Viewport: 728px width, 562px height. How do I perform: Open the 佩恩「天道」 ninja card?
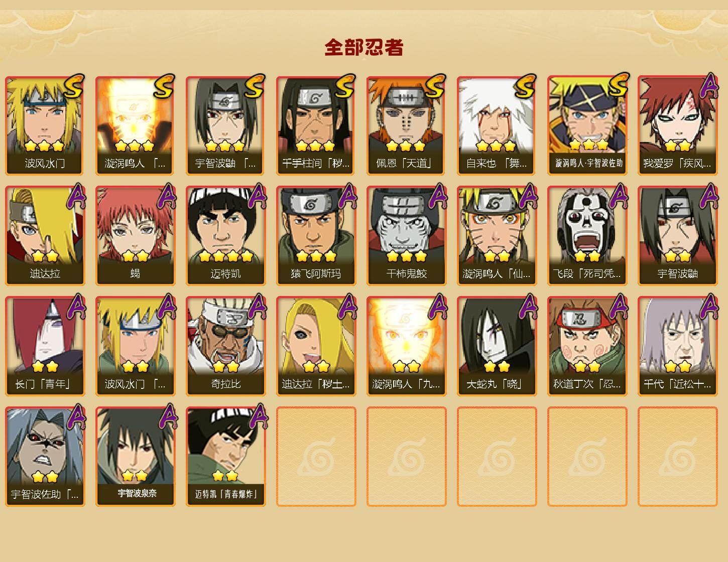406,125
